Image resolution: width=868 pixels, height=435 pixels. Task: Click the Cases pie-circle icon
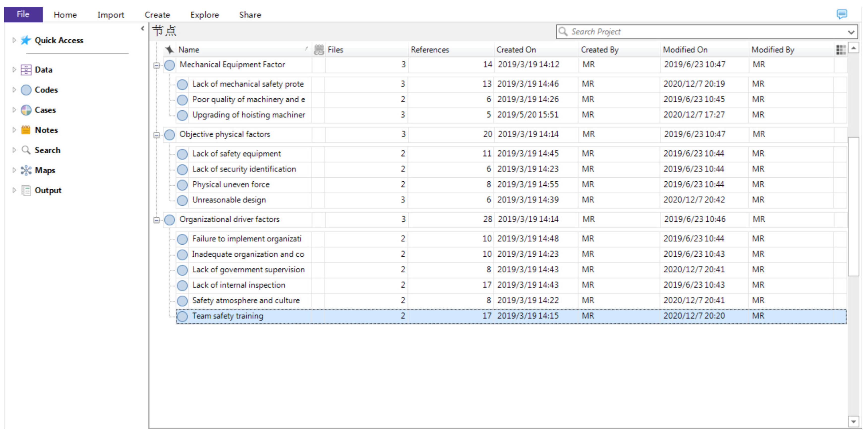(x=26, y=110)
